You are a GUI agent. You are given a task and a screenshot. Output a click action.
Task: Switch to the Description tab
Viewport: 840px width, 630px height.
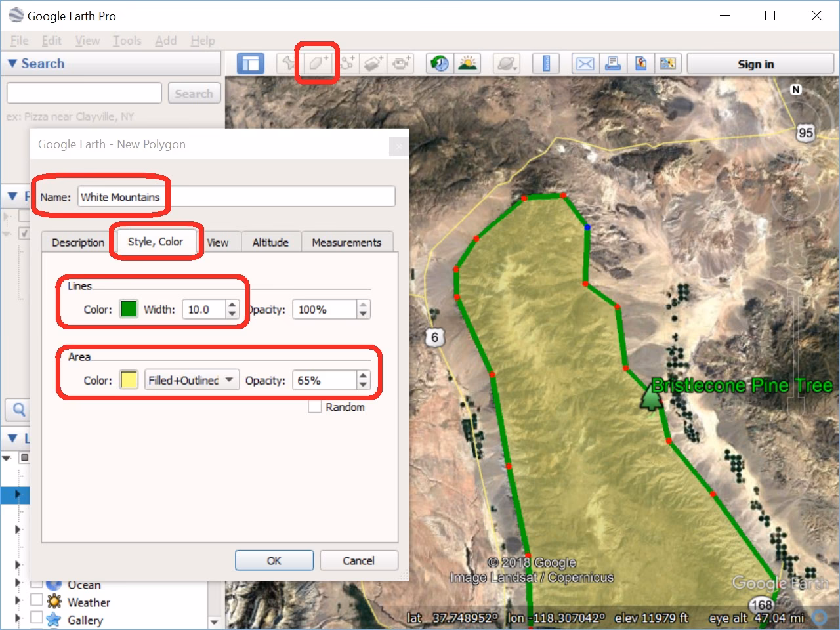(x=78, y=242)
